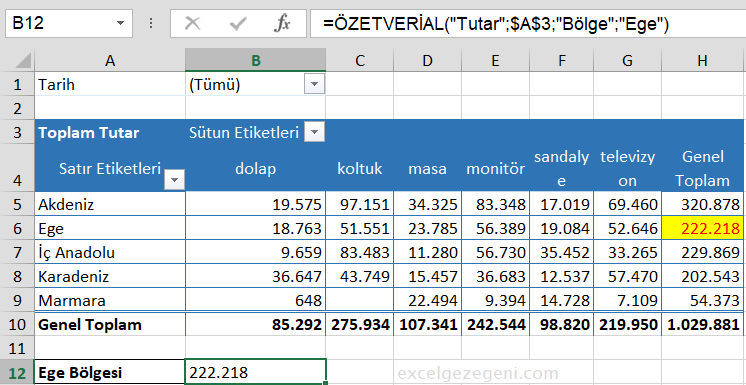Click the televizyon column label
The width and height of the screenshot is (746, 385).
(628, 168)
